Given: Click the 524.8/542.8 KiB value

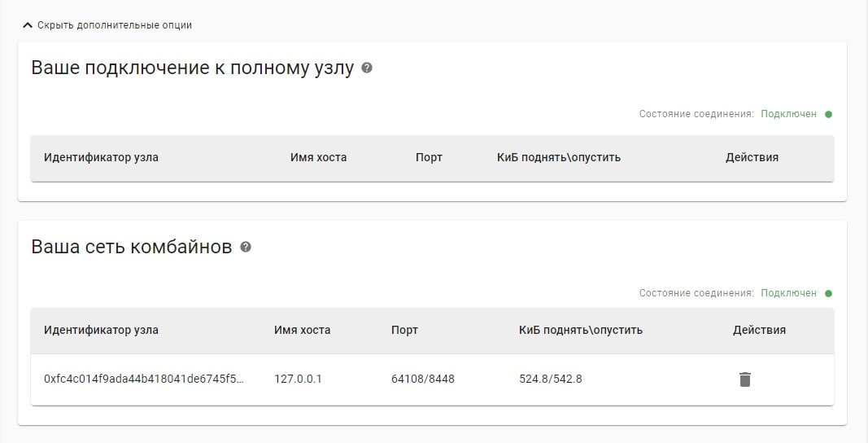Looking at the screenshot, I should (551, 379).
